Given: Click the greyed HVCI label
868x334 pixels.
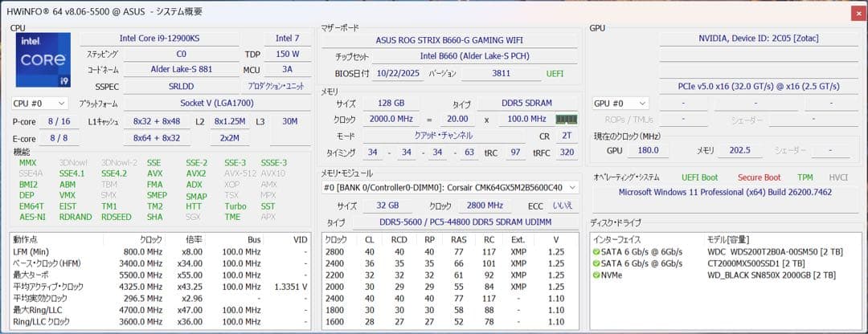Looking at the screenshot, I should [838, 177].
